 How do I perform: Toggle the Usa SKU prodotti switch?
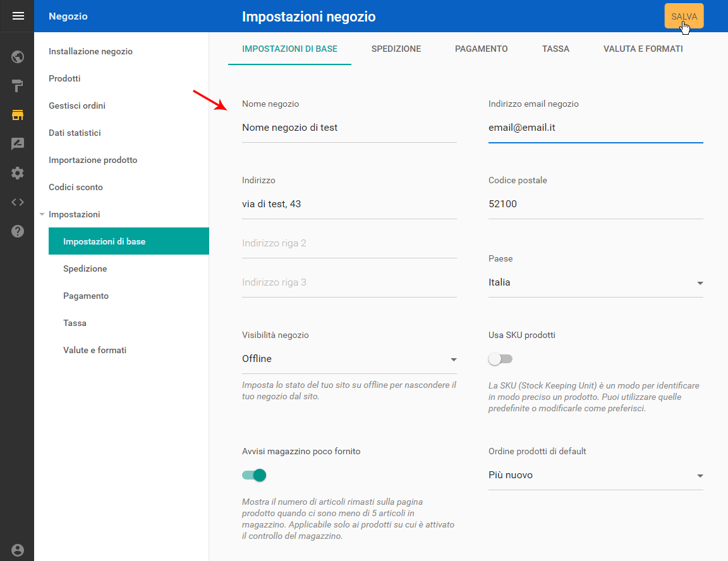click(500, 359)
